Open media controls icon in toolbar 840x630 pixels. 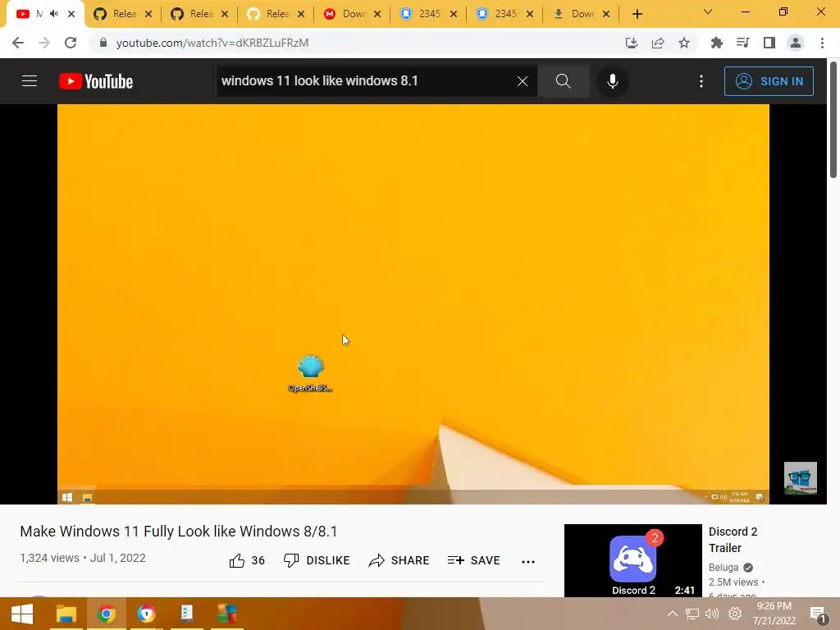tap(742, 43)
